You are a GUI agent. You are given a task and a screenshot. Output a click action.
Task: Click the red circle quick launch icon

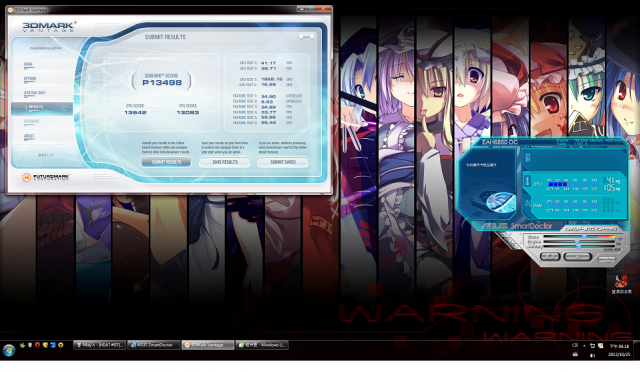click(x=37, y=345)
